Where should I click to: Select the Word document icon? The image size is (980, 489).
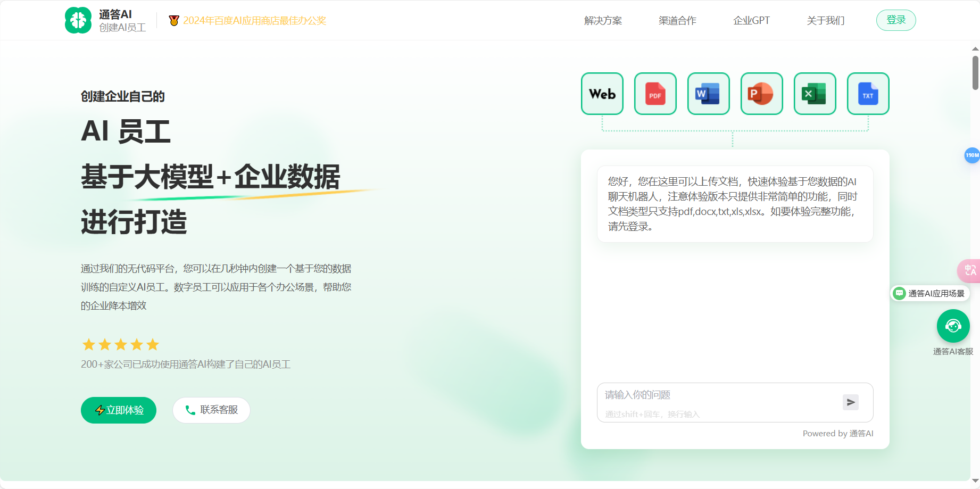click(708, 94)
